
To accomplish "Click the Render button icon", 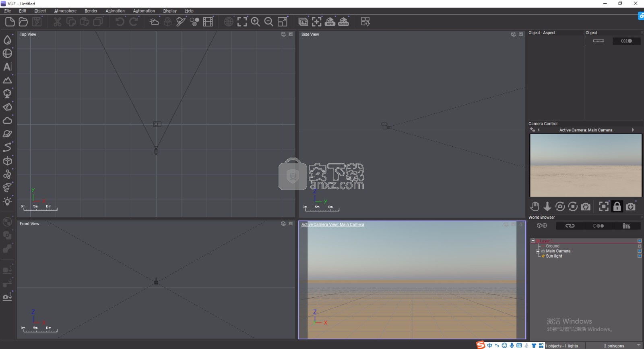I will coord(344,22).
